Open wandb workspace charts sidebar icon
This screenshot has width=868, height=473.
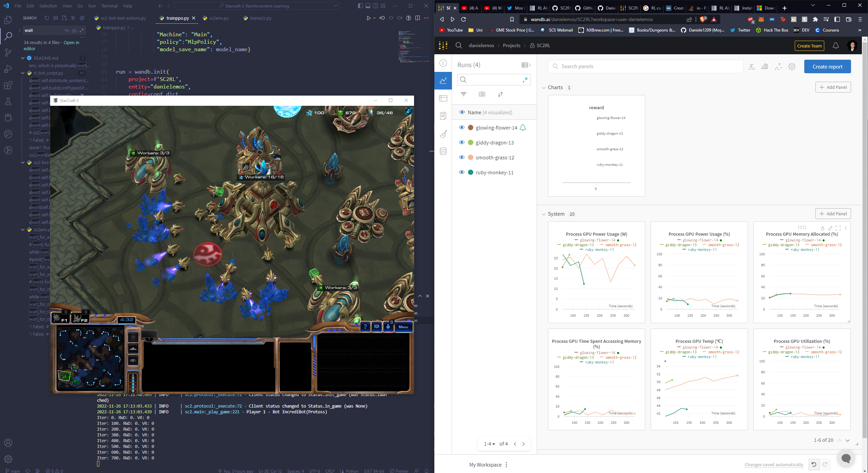(443, 81)
